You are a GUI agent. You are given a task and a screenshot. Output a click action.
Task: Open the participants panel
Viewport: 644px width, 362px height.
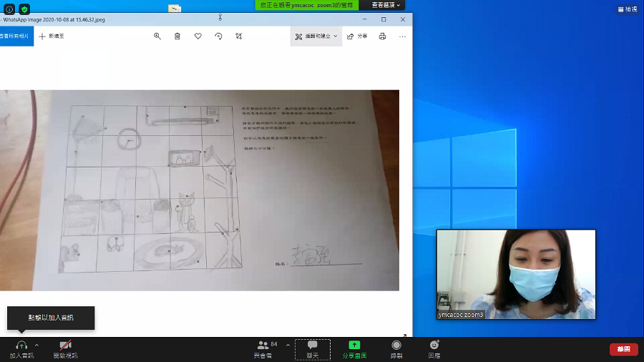pos(266,348)
